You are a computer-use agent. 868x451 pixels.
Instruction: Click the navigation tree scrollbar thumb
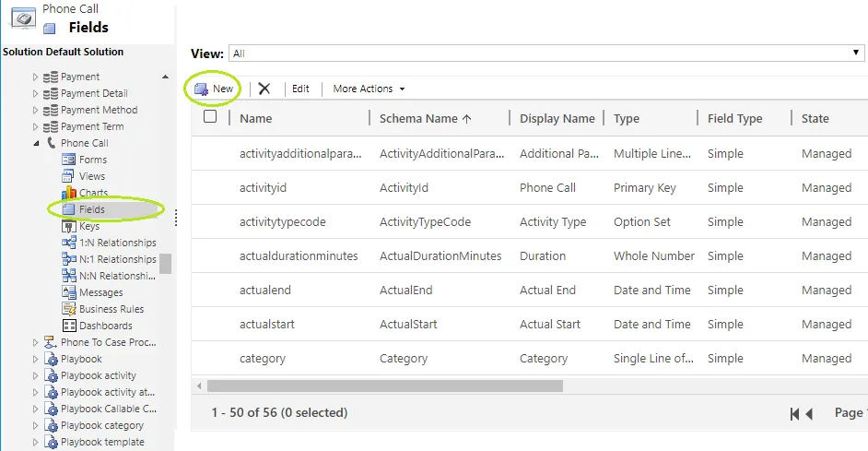pos(165,264)
